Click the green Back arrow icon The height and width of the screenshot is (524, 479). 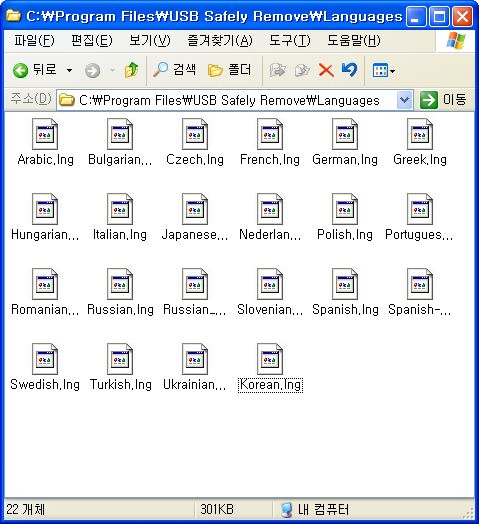(x=20, y=71)
